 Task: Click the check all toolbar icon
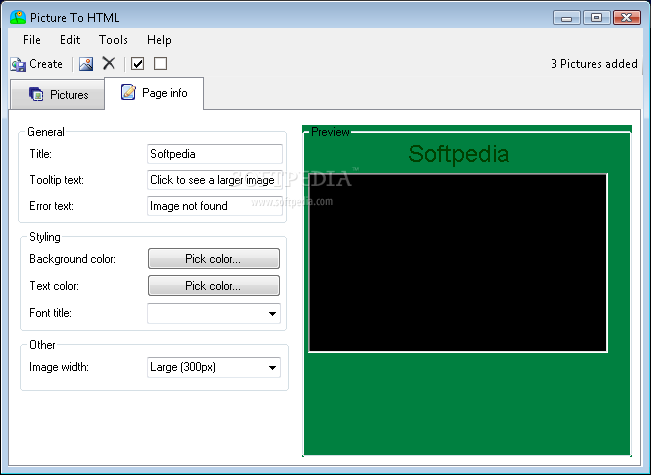click(137, 64)
